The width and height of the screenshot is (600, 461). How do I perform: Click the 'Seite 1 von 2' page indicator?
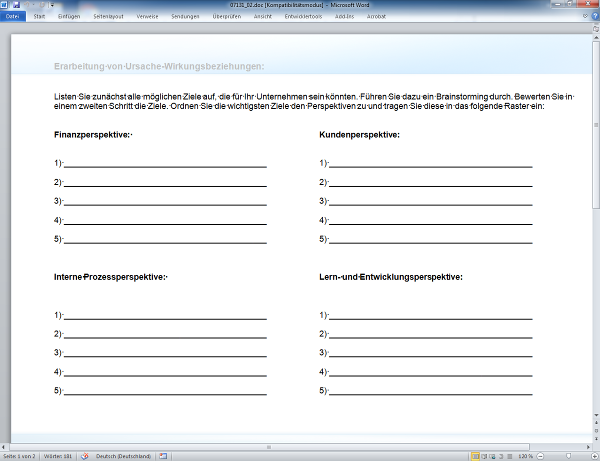[19, 455]
